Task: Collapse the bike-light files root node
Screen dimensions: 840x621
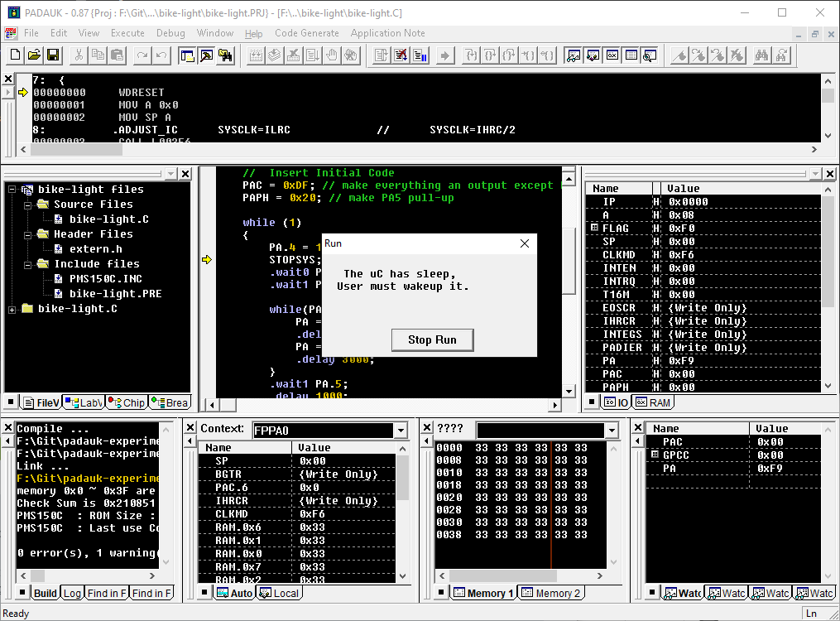Action: tap(12, 189)
